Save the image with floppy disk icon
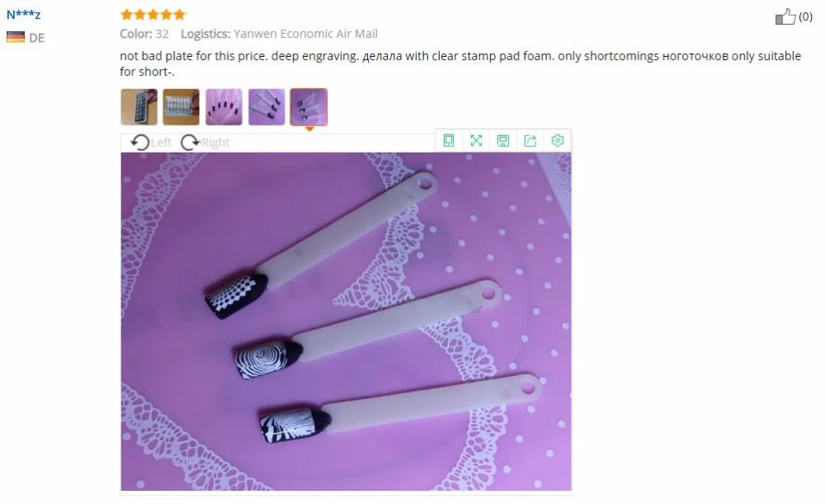Image resolution: width=825 pixels, height=504 pixels. (x=503, y=140)
